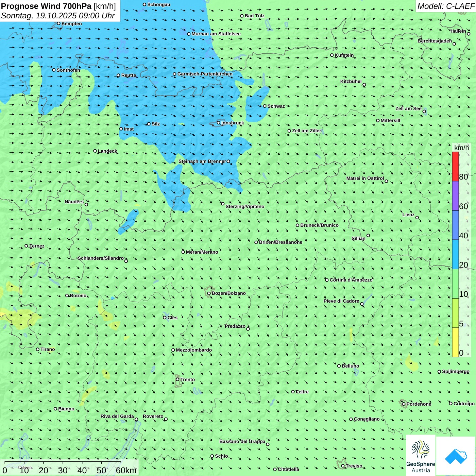Click the 'Kempten' label

(x=72, y=23)
